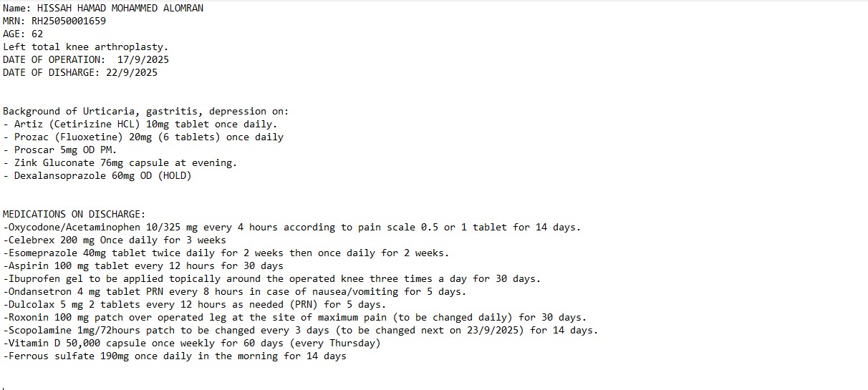This screenshot has height=390, width=868.
Task: Click the Ferrous sulfate 190mg line
Action: coord(174,356)
